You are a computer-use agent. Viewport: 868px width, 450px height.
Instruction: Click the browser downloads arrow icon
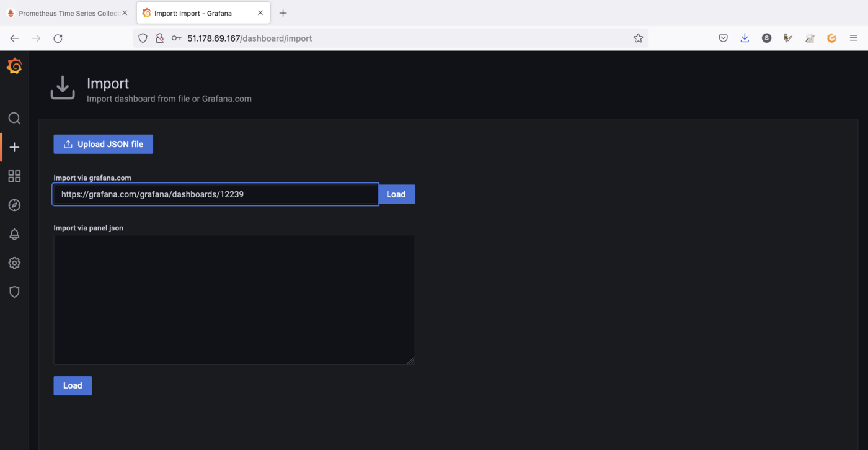pos(745,38)
